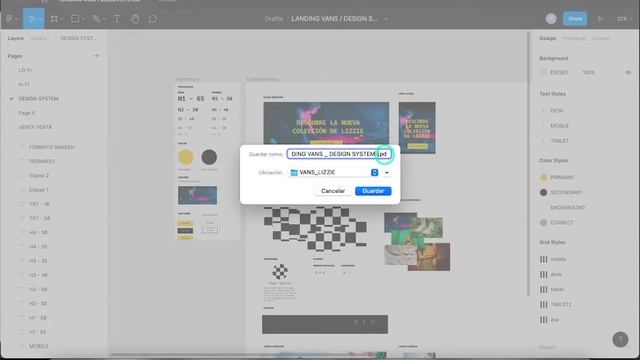The height and width of the screenshot is (360, 640).
Task: Click the Guardar como filename field
Action: [339, 154]
